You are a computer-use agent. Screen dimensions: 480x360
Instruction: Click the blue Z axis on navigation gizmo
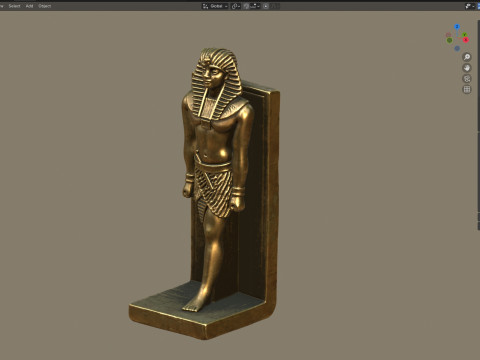(457, 27)
